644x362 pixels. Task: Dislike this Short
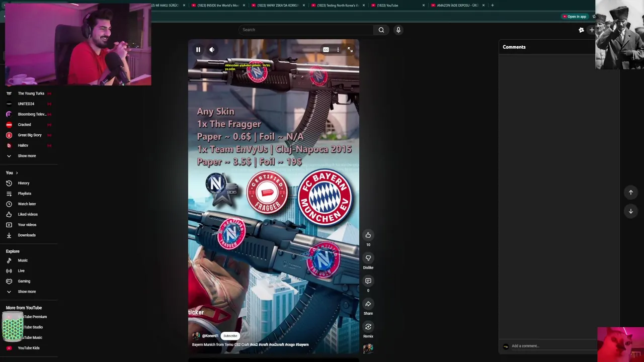click(x=368, y=258)
